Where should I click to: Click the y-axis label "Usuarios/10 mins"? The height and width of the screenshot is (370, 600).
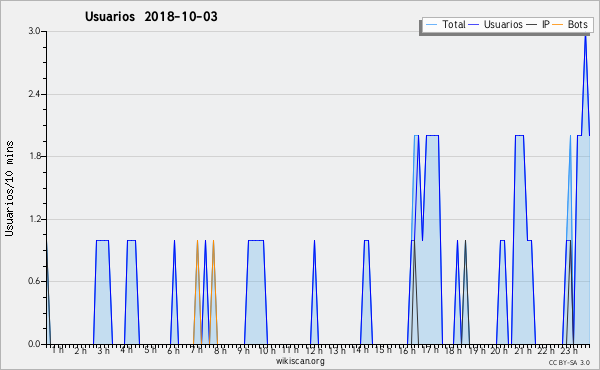pos(9,188)
